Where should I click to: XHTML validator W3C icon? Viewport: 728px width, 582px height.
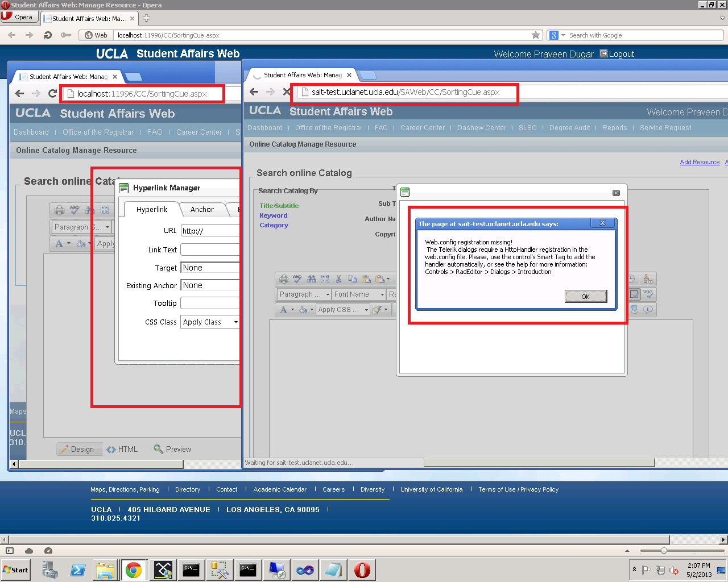point(648,294)
